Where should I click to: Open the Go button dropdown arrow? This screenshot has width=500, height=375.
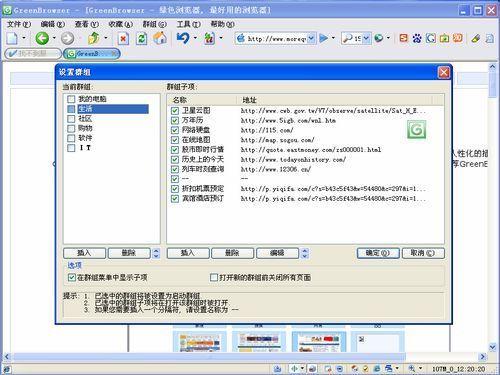click(333, 38)
